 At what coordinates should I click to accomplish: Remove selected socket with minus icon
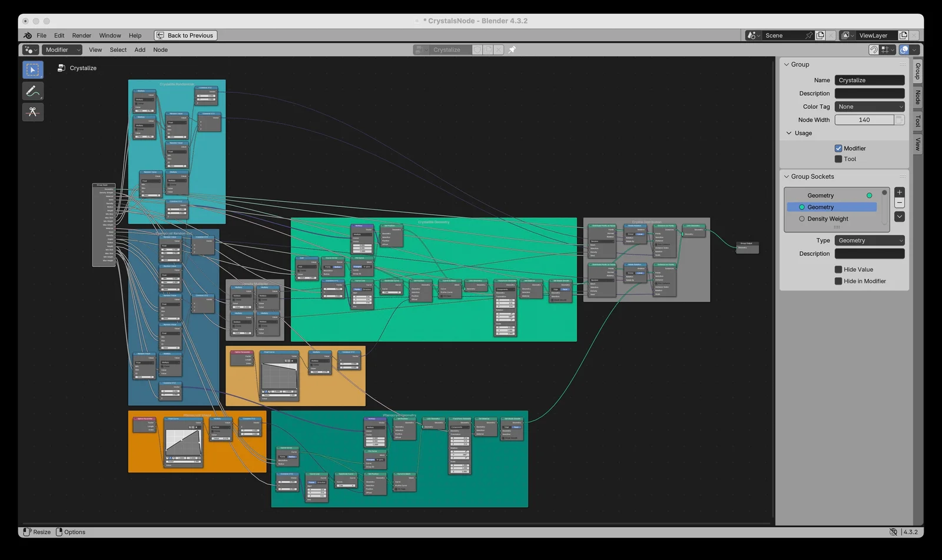899,203
